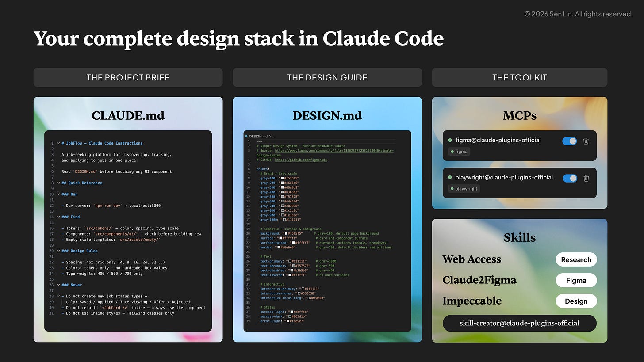
Task: Select THE DESIGN GUIDE header
Action: click(327, 77)
